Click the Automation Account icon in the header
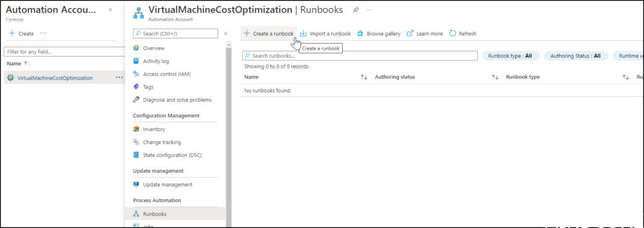 (x=138, y=13)
